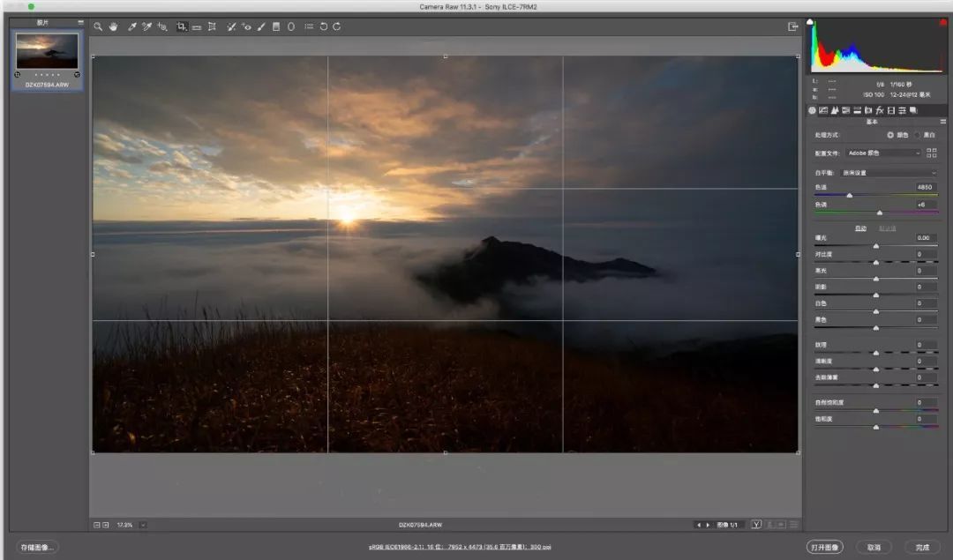953x560 pixels.
Task: Open the Detail panel tab
Action: point(835,110)
